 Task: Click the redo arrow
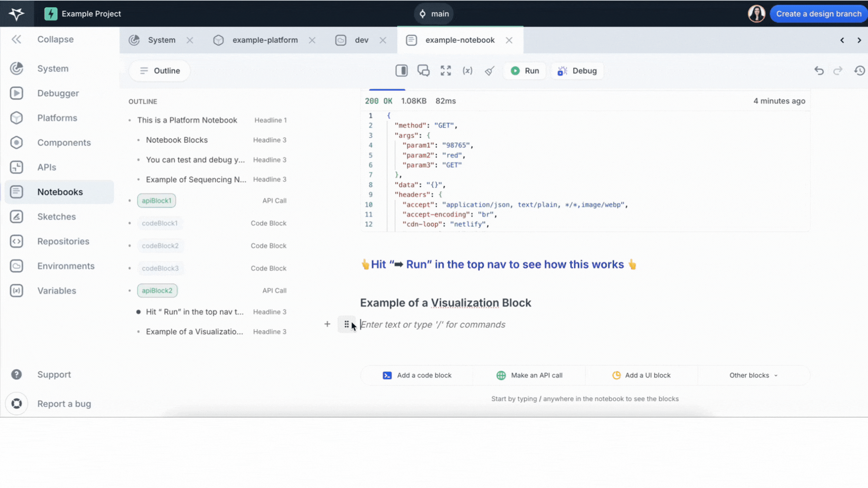(x=838, y=70)
